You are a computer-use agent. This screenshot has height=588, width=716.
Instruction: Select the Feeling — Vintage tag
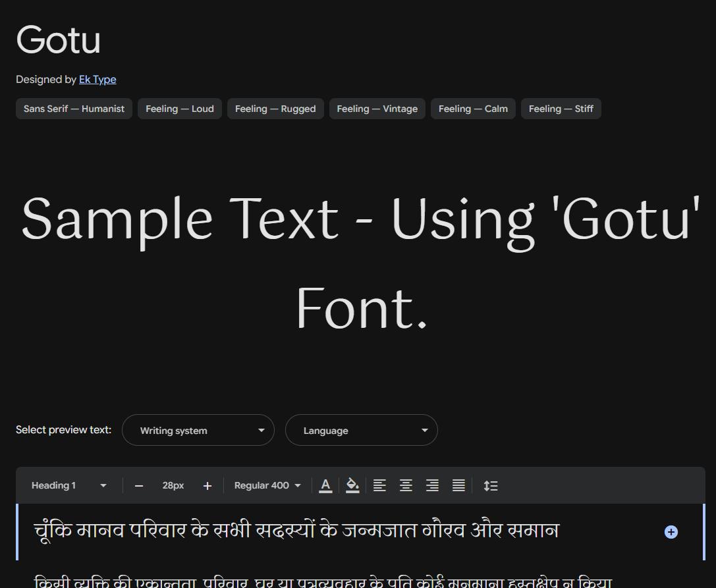(x=377, y=109)
